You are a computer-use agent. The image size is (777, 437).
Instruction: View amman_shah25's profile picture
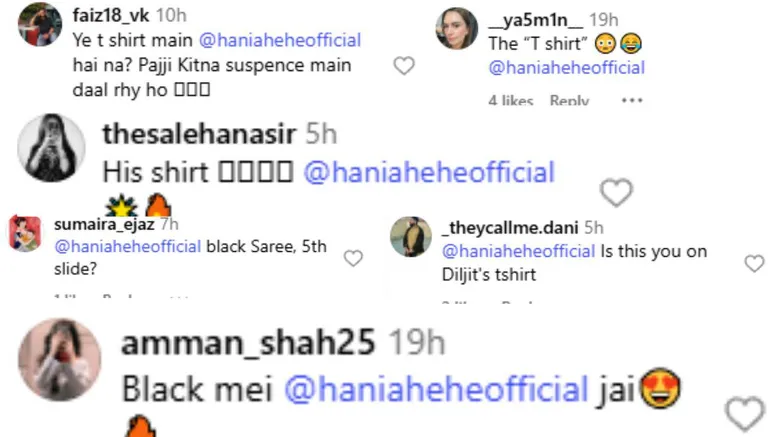(x=59, y=360)
